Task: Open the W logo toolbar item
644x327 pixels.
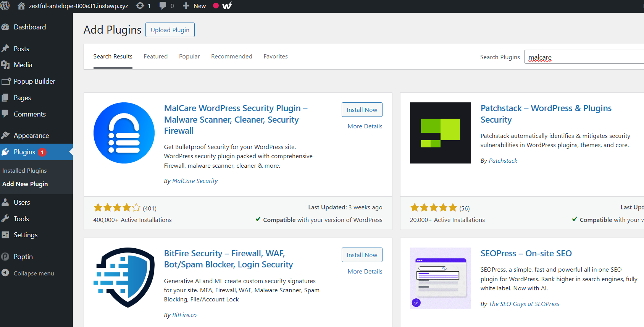Action: click(227, 6)
